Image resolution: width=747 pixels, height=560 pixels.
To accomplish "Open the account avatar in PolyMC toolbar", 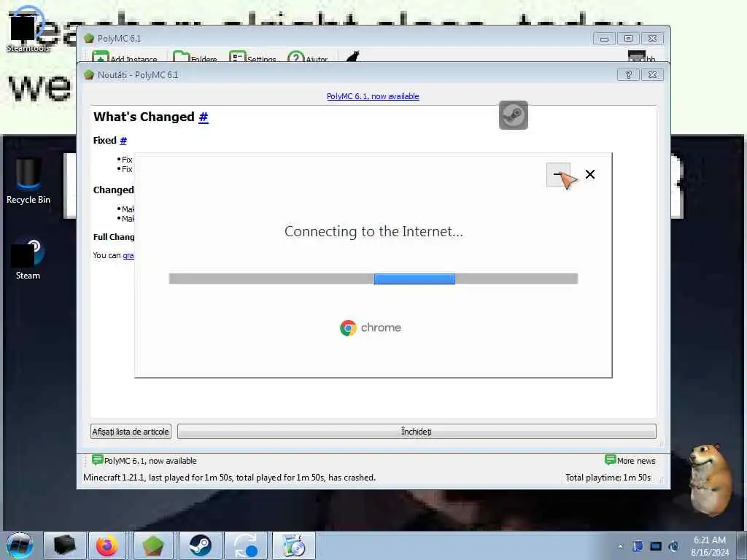I will pos(641,57).
